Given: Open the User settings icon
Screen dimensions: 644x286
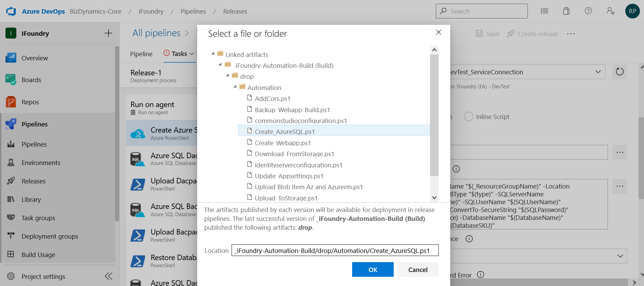Looking at the screenshot, I should click(610, 11).
